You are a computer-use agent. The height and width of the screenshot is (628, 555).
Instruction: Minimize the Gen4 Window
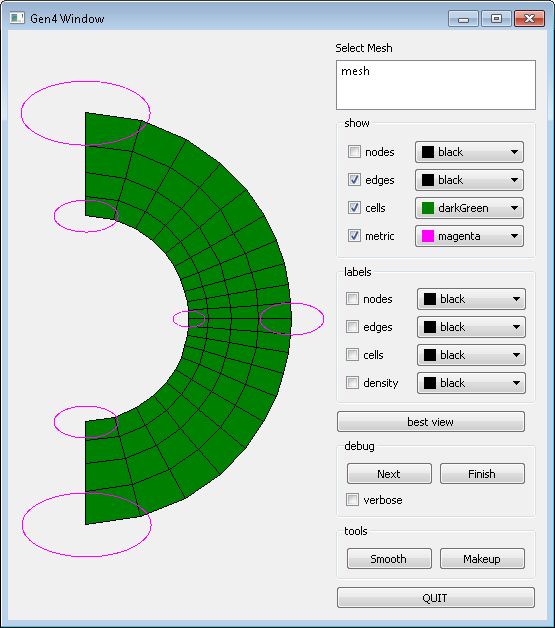click(x=463, y=18)
